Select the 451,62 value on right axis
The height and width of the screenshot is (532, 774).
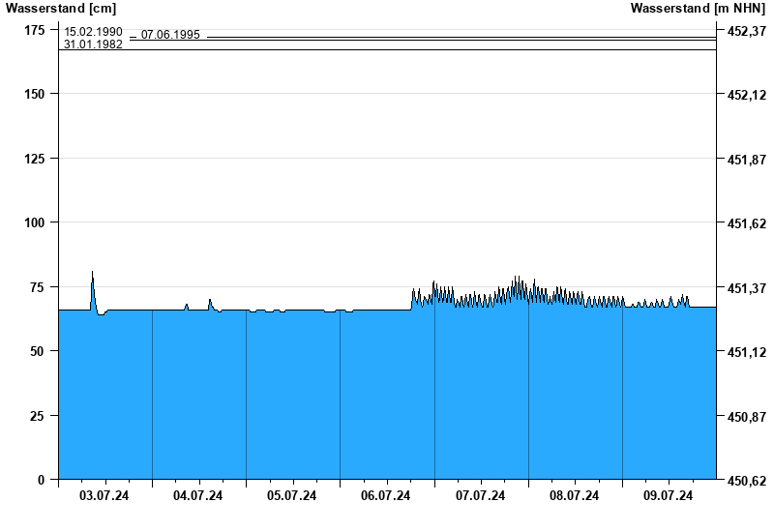[x=746, y=223]
